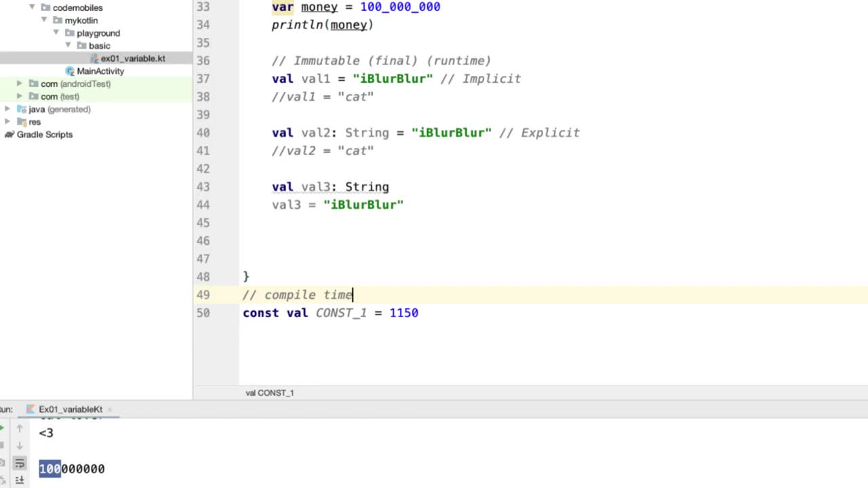
Task: Expand the com (androidTest) folder
Action: tap(19, 83)
